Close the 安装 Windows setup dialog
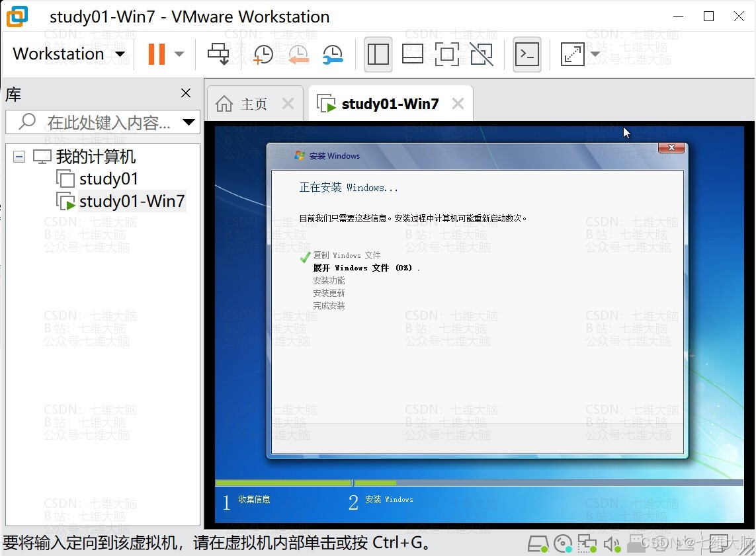 click(x=671, y=148)
